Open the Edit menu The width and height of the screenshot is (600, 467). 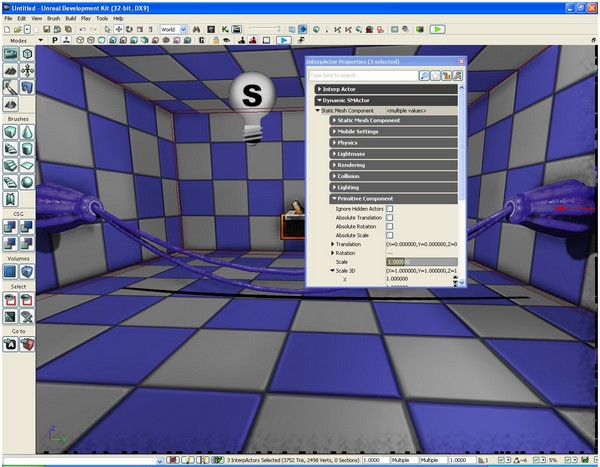(21, 18)
